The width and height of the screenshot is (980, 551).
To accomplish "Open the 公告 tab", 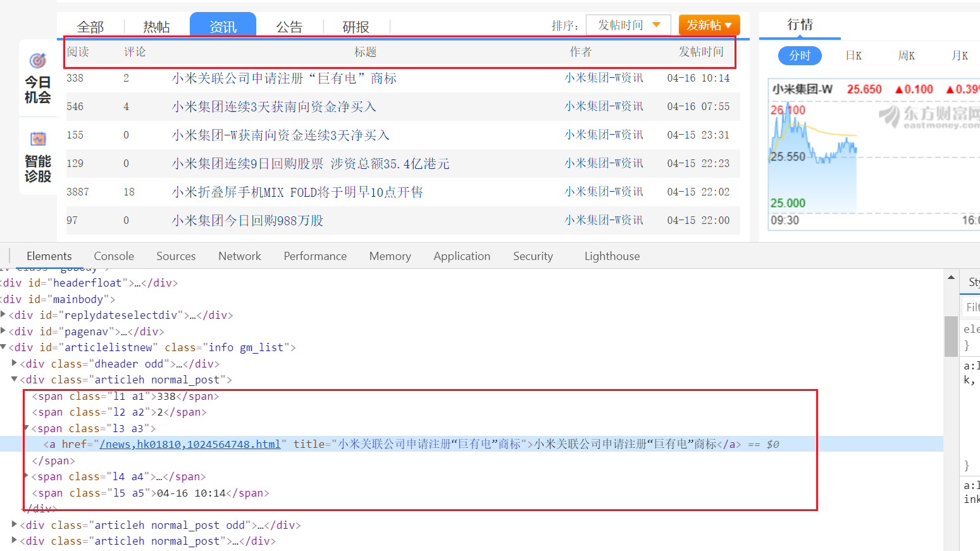I will (289, 27).
